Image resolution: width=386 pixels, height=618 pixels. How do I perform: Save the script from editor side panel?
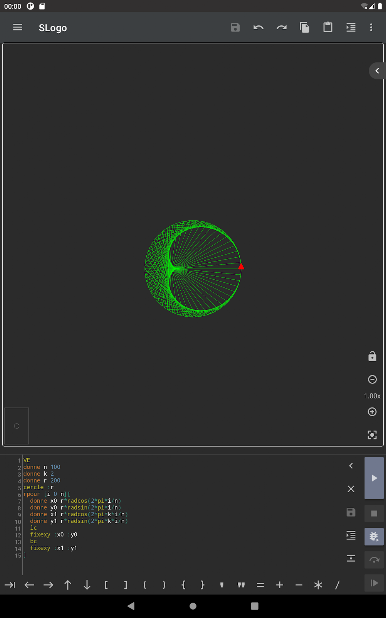click(351, 512)
